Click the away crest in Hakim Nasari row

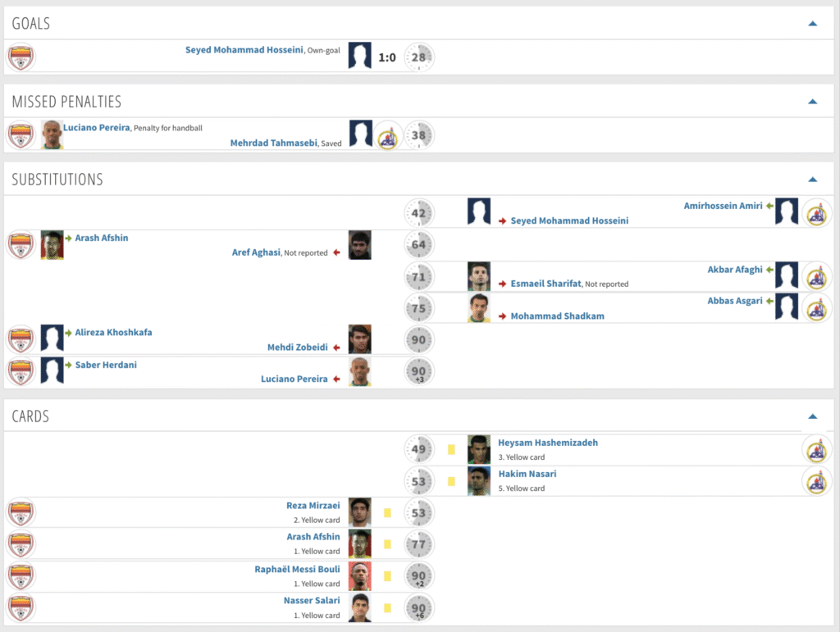(x=816, y=481)
